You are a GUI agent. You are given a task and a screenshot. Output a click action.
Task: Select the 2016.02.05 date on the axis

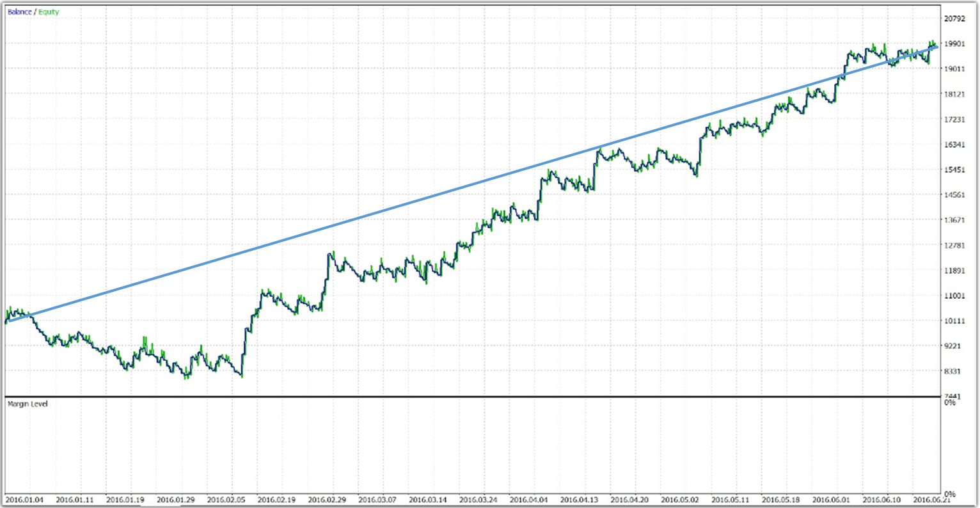(x=225, y=500)
